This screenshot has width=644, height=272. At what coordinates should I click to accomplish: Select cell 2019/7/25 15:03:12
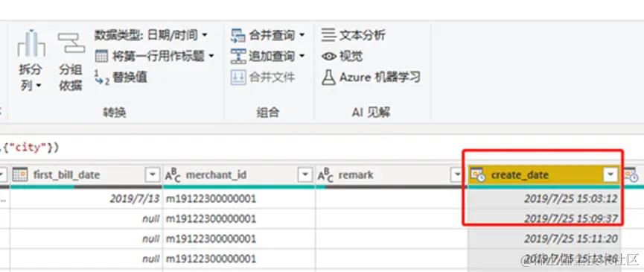tap(544, 199)
